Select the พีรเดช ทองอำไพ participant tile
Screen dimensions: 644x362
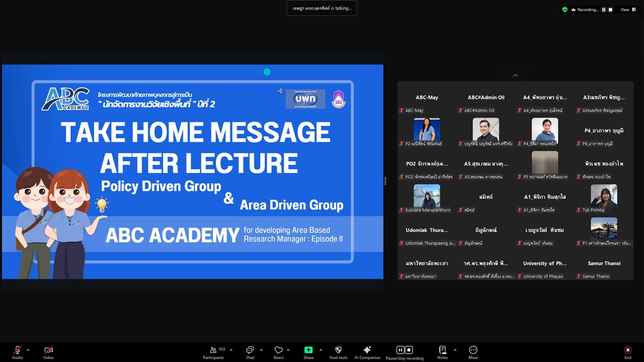click(x=604, y=164)
